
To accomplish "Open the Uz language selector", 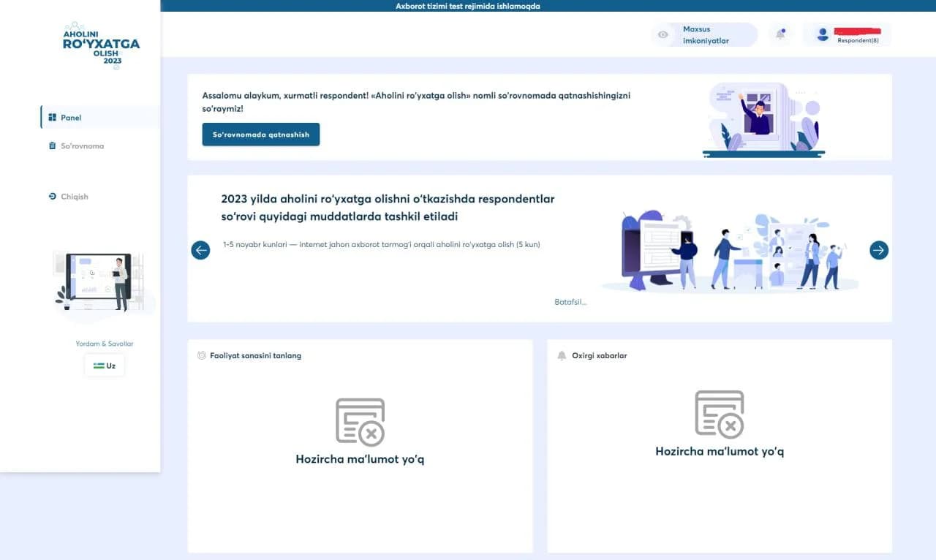I will [105, 366].
